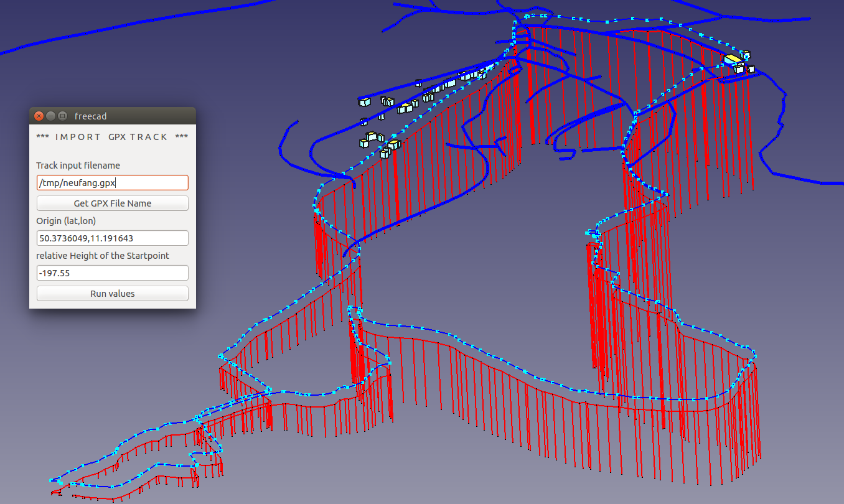Viewport: 844px width, 504px height.
Task: Maximize the freecad dialog window
Action: pos(62,116)
